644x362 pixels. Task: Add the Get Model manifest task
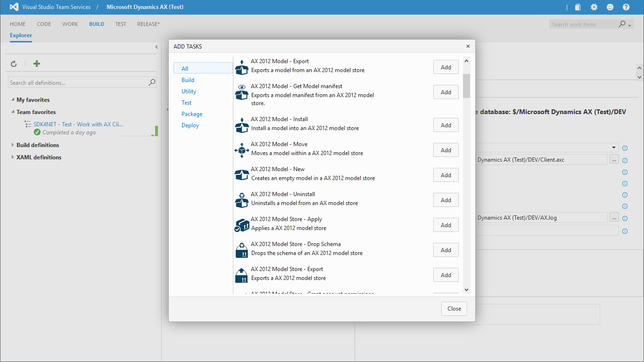pyautogui.click(x=446, y=92)
